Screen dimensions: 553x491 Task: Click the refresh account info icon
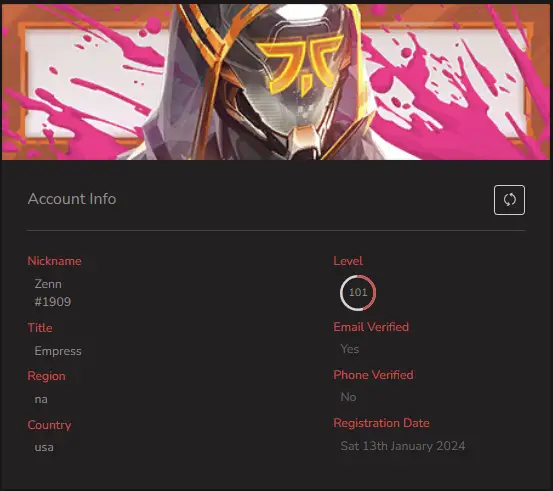[509, 200]
